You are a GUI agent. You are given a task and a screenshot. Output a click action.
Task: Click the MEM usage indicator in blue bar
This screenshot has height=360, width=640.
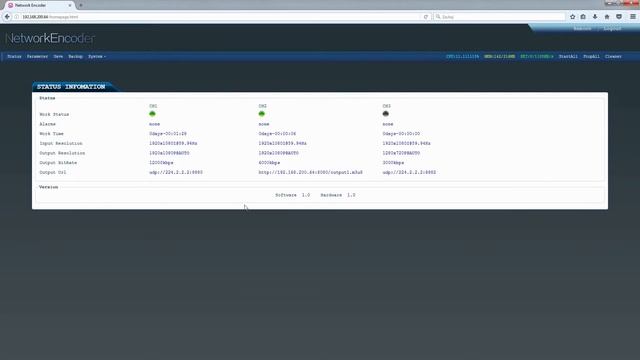(500, 56)
